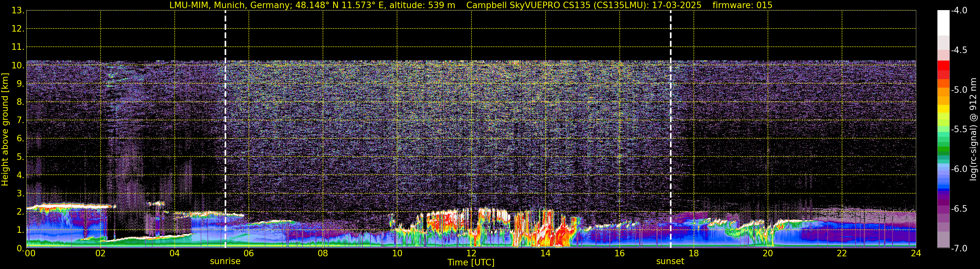Viewport: 980px width, 269px height.
Task: Click the 'sunrise' label below axis
Action: pyautogui.click(x=225, y=262)
